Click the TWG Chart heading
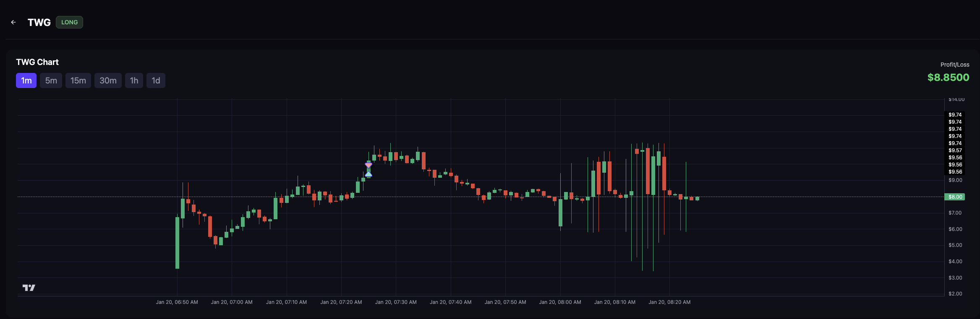This screenshot has width=980, height=319. point(37,62)
